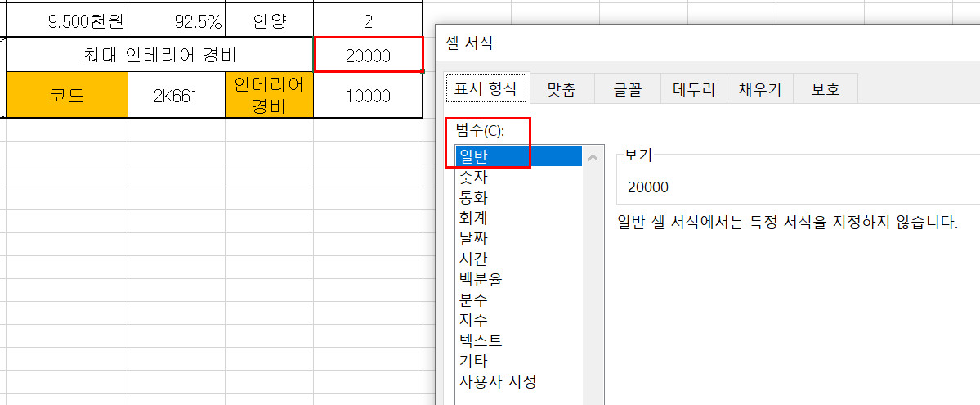Viewport: 980px width, 405px height.
Task: Pick the 날짜 category
Action: tap(519, 238)
